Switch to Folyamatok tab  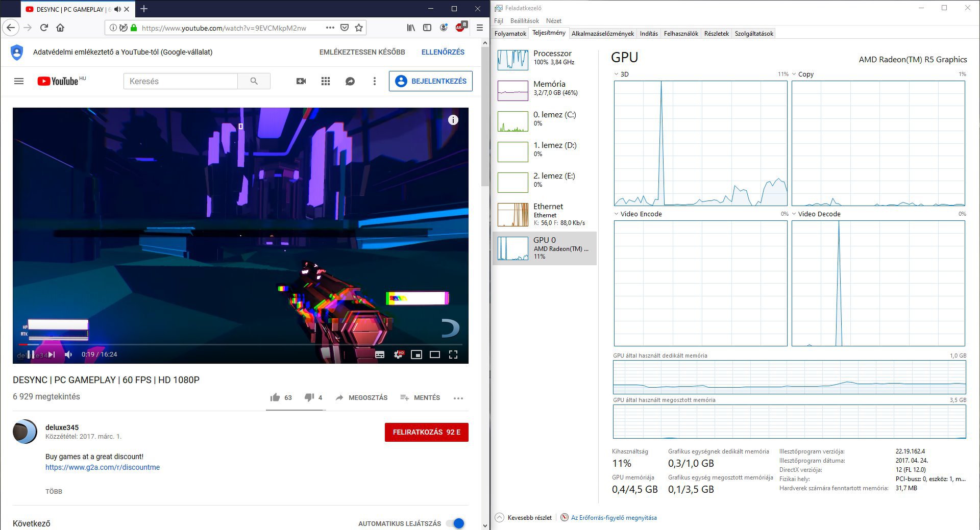point(510,34)
